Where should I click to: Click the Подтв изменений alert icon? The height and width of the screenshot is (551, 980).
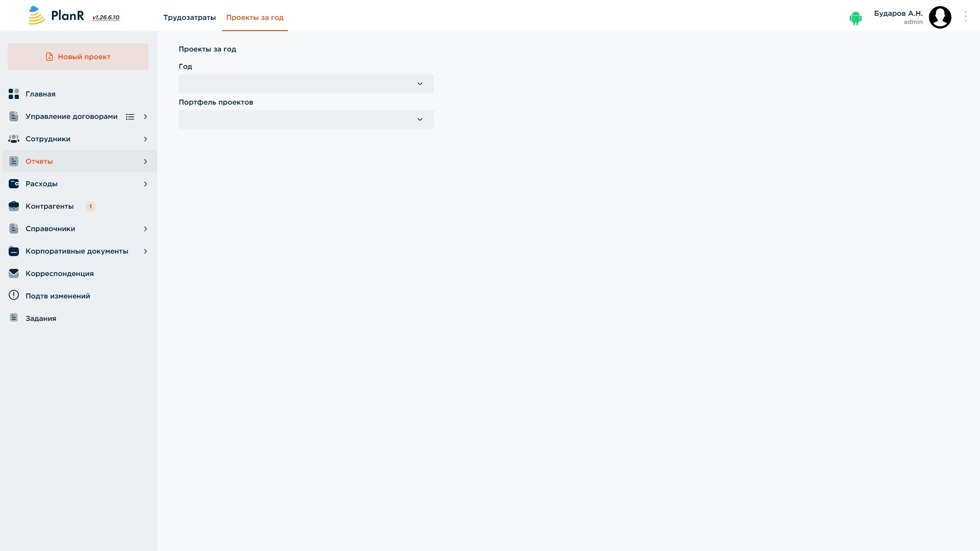(x=14, y=295)
